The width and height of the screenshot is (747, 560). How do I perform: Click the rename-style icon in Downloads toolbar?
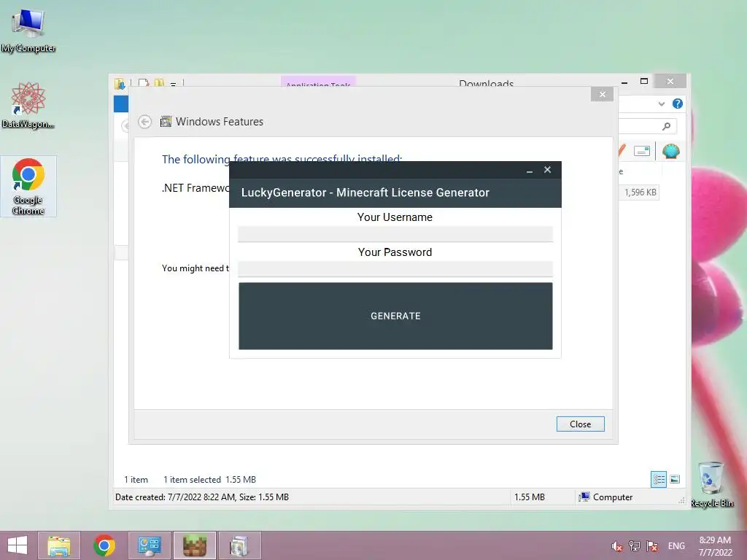point(642,152)
